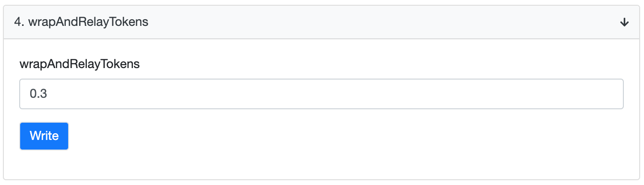
Task: Click the wrapAndRelayTokens label above the input
Action: 79,64
